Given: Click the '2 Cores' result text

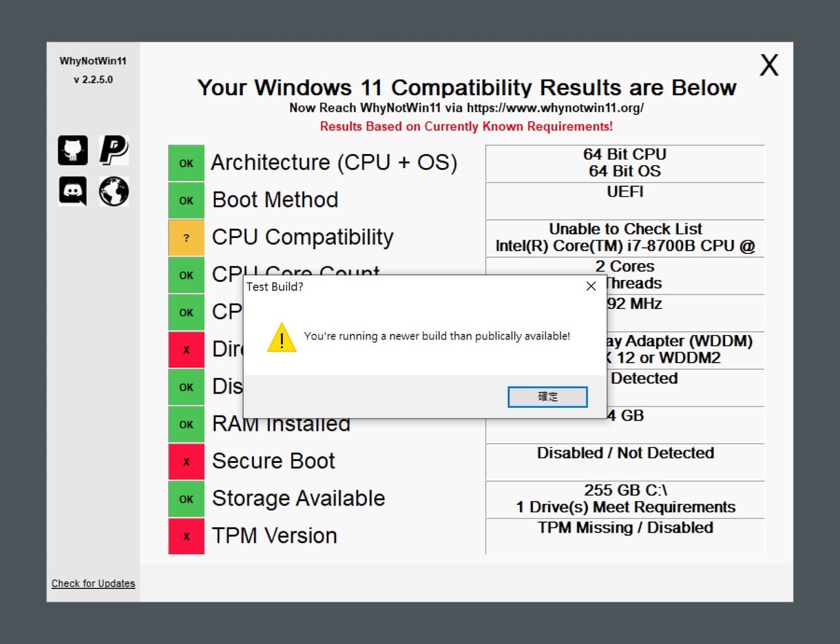Looking at the screenshot, I should coord(625,266).
